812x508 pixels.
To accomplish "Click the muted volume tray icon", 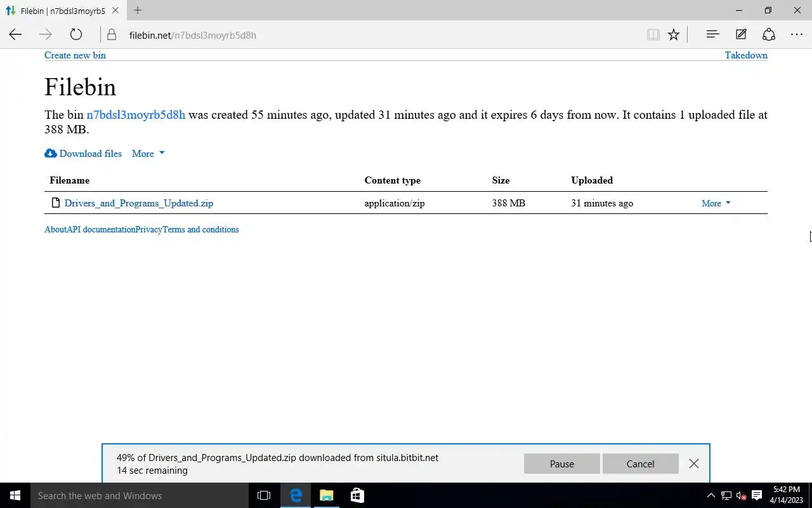I will pos(741,495).
